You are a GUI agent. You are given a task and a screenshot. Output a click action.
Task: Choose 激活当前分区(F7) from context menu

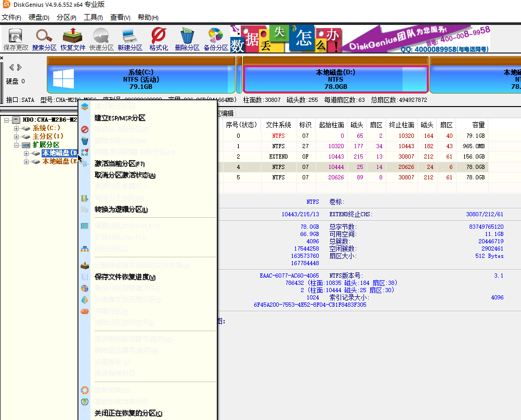click(x=119, y=164)
